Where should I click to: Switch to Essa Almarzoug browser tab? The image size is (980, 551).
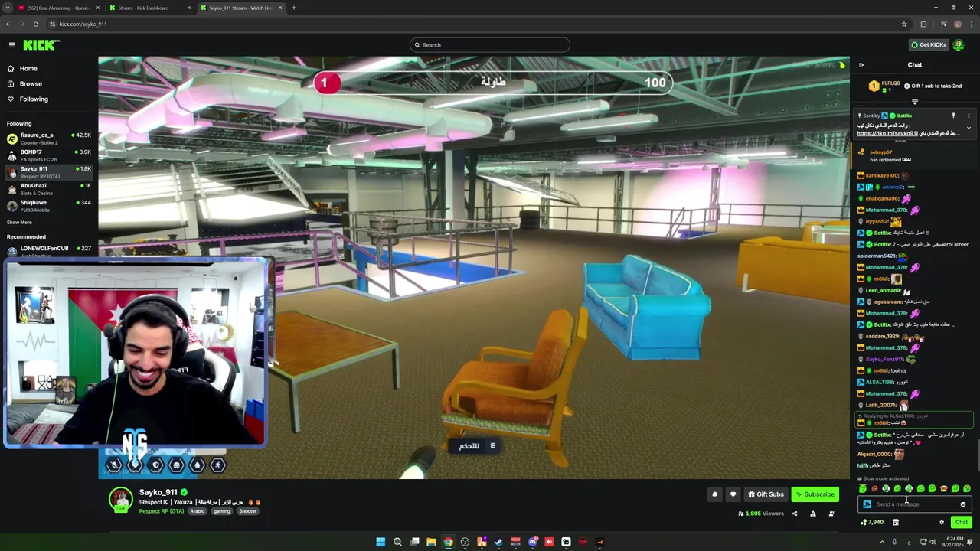click(58, 8)
